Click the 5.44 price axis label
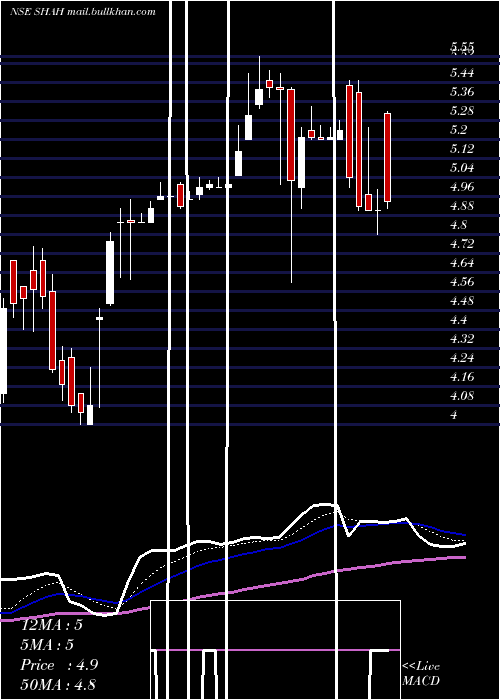500x700 pixels. 462,72
